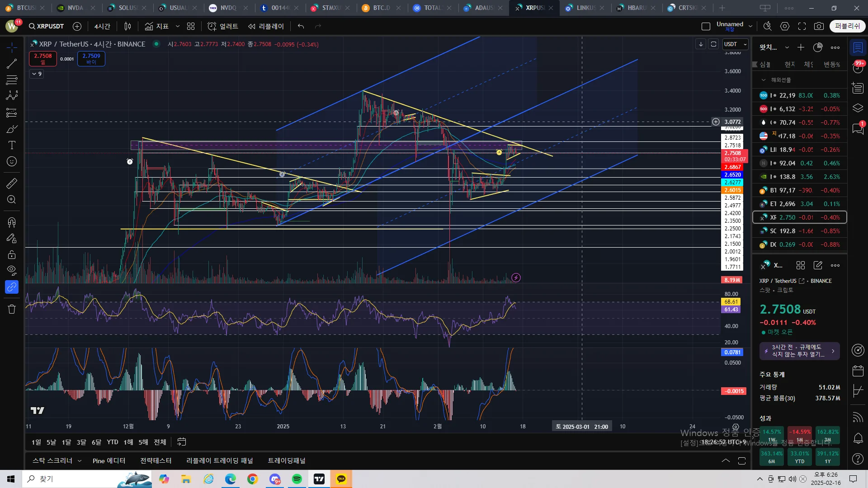The image size is (868, 488).
Task: Click the red 2.7508 sell price box
Action: pyautogui.click(x=42, y=58)
